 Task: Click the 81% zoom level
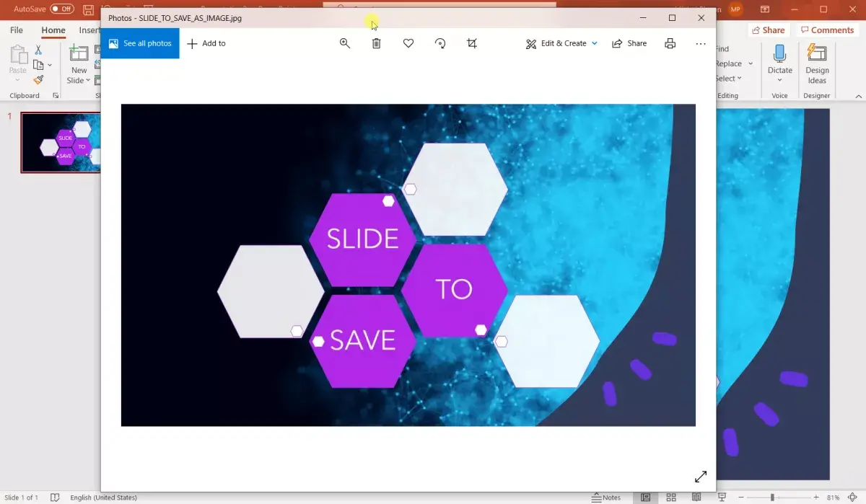coord(834,498)
